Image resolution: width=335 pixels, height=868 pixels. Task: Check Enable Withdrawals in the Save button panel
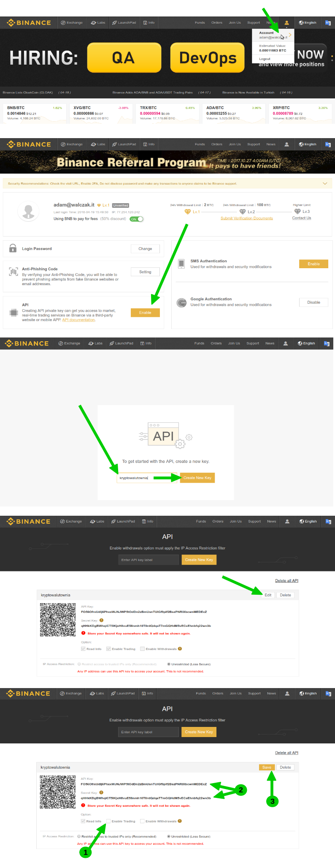142,821
